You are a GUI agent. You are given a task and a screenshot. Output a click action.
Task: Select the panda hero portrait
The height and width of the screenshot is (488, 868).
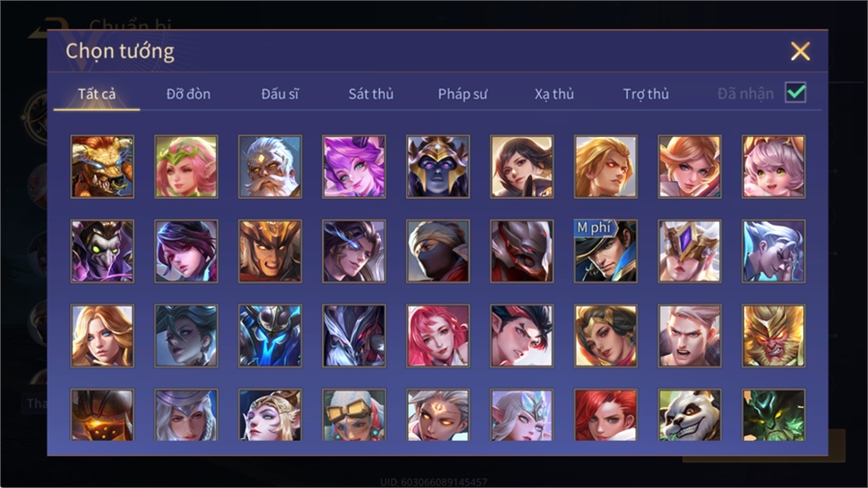point(690,415)
